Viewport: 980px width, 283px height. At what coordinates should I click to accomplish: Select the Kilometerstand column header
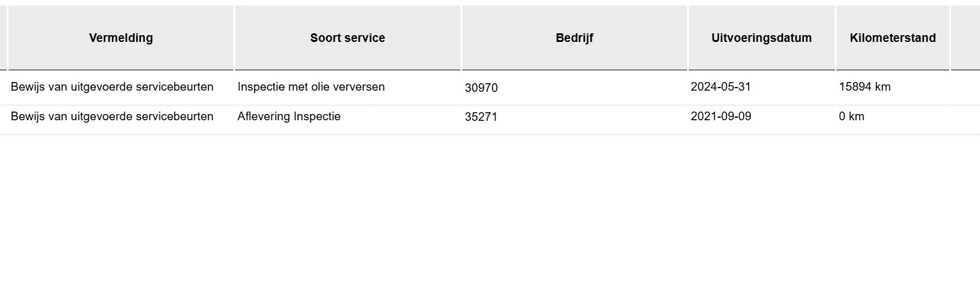893,38
